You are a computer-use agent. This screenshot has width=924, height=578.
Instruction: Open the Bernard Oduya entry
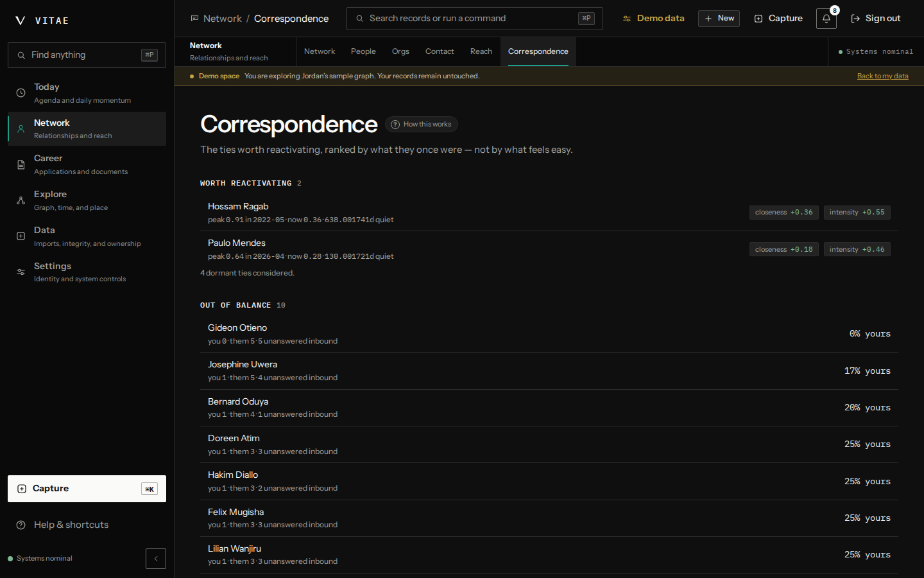[x=549, y=408]
